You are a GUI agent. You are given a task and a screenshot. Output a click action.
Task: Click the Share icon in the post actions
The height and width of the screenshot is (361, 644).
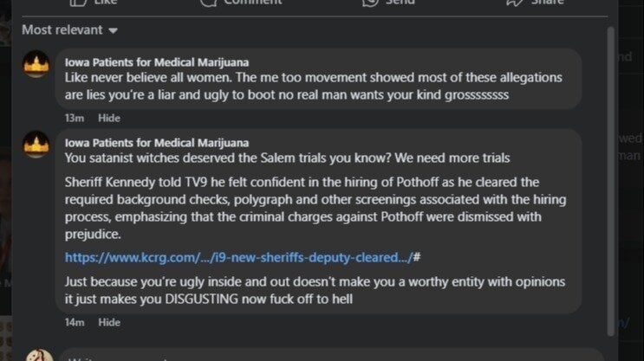pos(515,3)
